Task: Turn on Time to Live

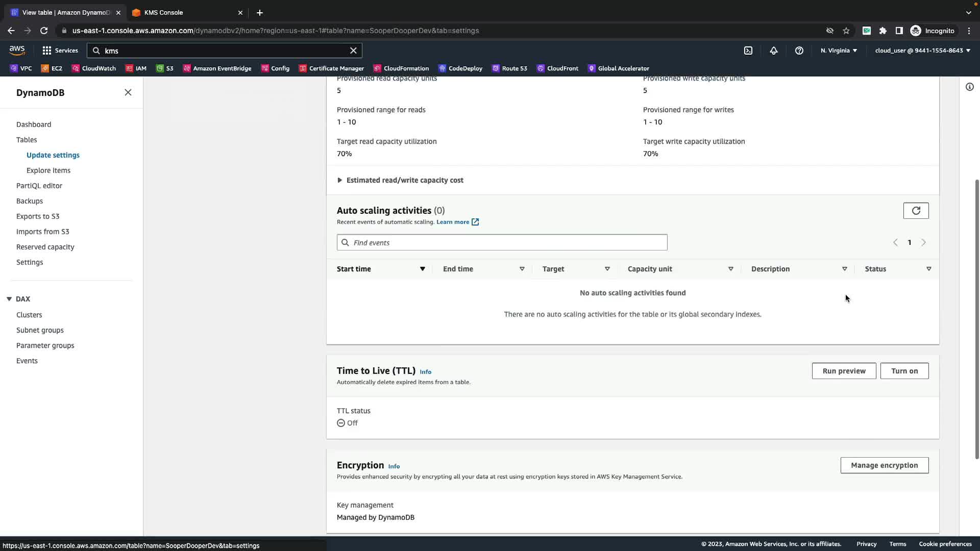Action: [x=904, y=371]
